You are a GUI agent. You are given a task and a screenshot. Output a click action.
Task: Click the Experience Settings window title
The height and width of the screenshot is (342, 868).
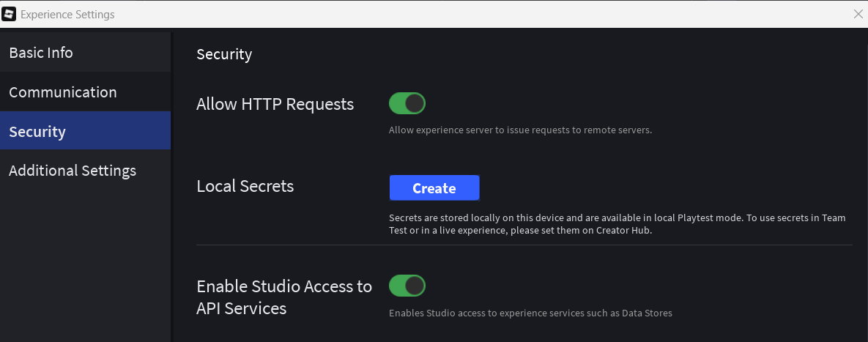pyautogui.click(x=67, y=15)
